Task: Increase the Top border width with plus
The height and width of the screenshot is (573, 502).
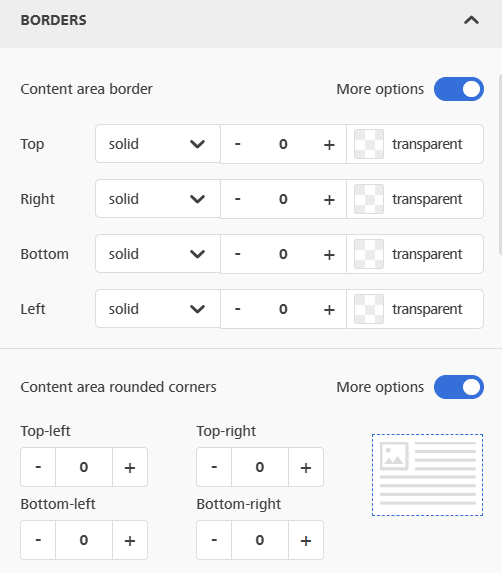Action: (x=329, y=145)
